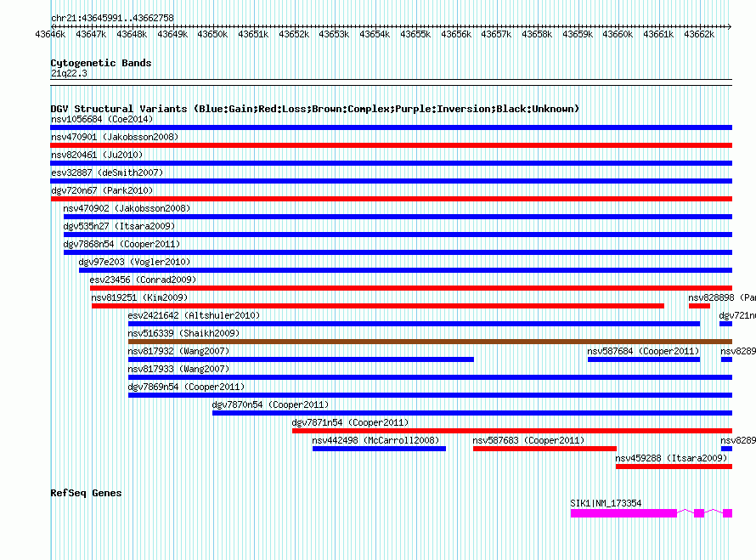Click dgv7869n54 (Cooper2011) label

click(x=186, y=387)
